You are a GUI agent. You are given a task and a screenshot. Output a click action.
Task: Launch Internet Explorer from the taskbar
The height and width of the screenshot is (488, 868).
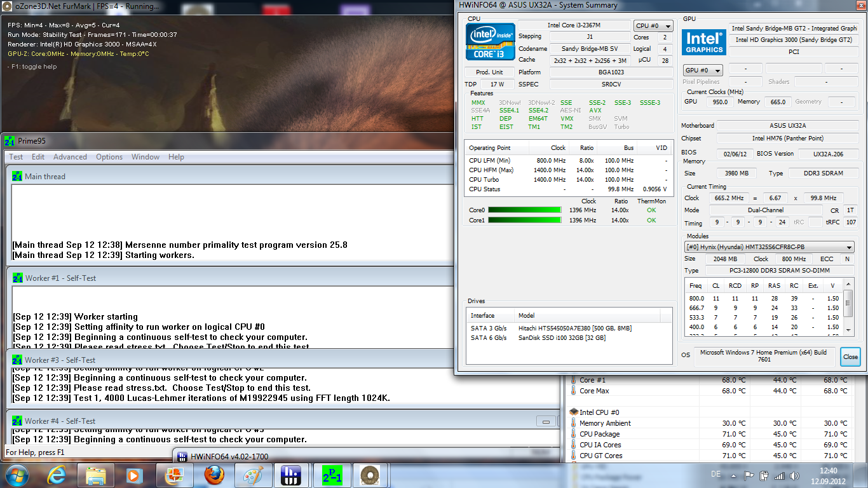[x=57, y=475]
